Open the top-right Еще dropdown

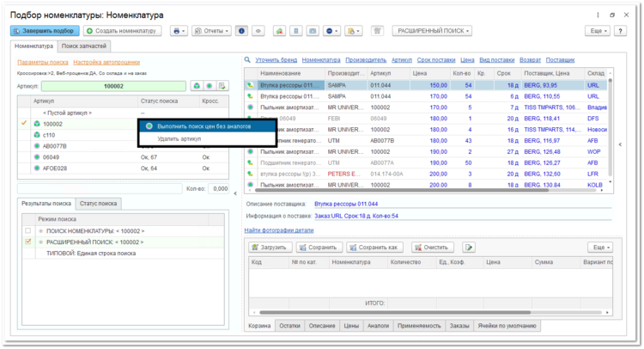point(598,31)
